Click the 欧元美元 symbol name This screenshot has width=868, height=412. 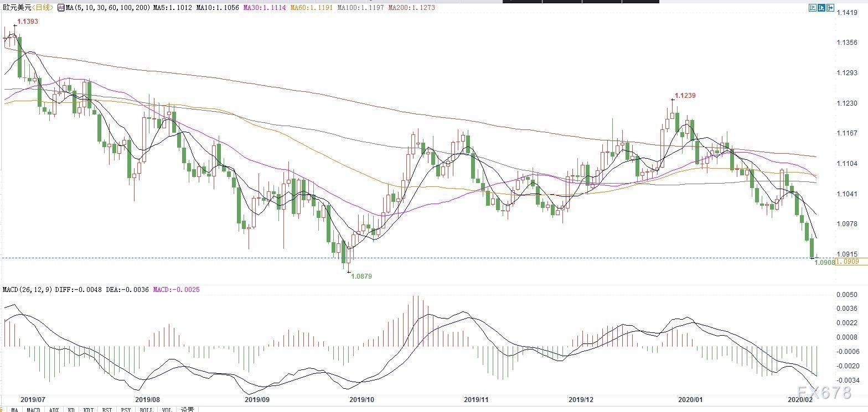[x=17, y=8]
